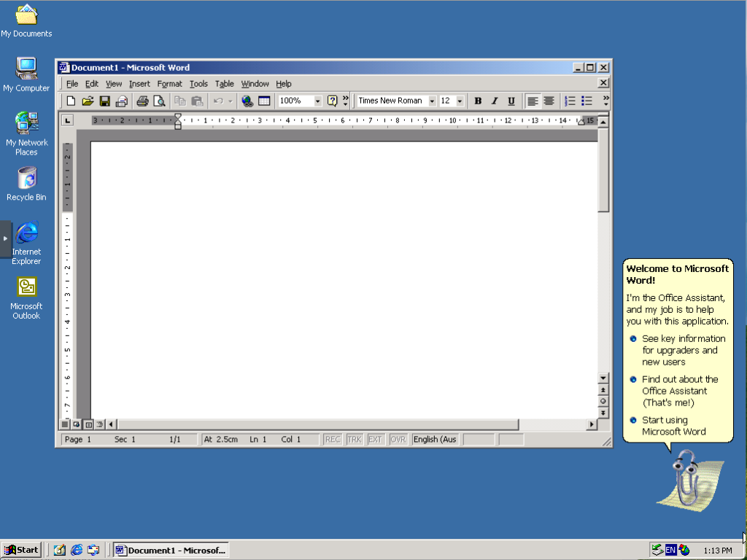Screen dimensions: 747x560
Task: Switch to Outline view button
Action: pos(99,424)
